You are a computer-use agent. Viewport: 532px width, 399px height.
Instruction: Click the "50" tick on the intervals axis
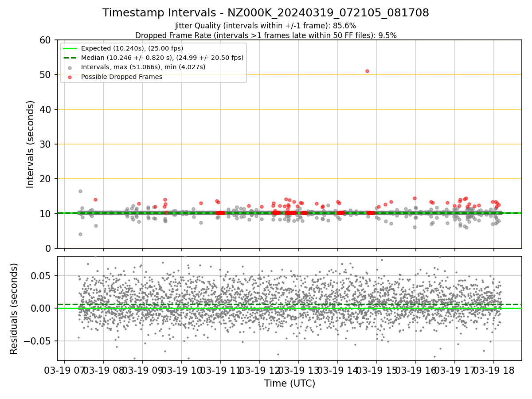pos(46,74)
